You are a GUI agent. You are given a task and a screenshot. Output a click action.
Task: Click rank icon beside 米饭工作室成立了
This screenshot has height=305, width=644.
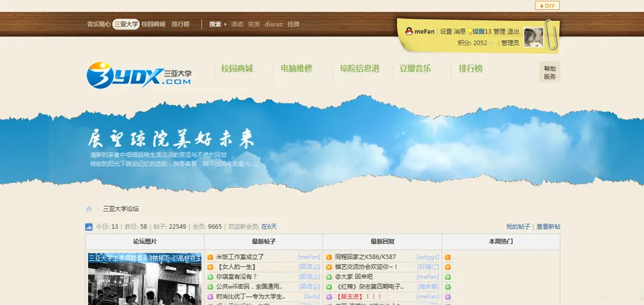[x=210, y=257]
